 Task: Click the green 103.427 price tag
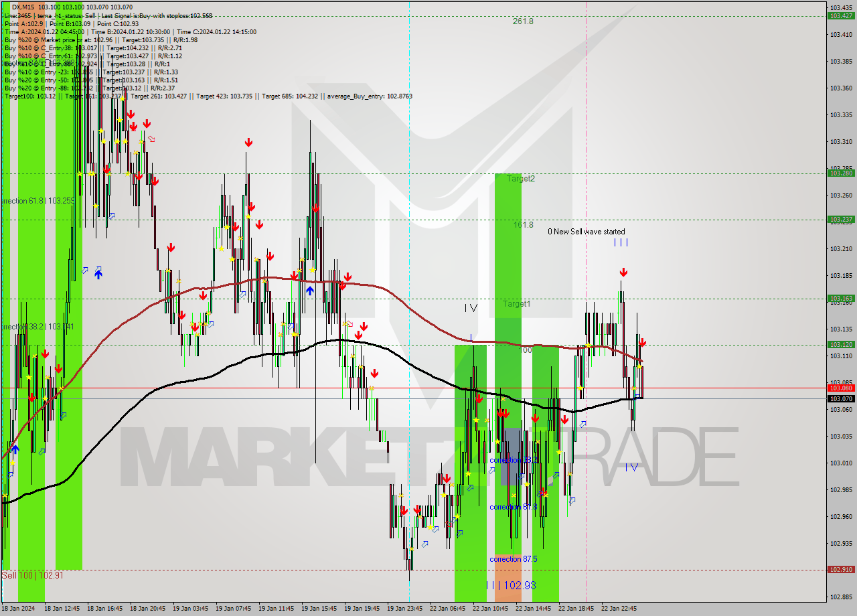841,15
